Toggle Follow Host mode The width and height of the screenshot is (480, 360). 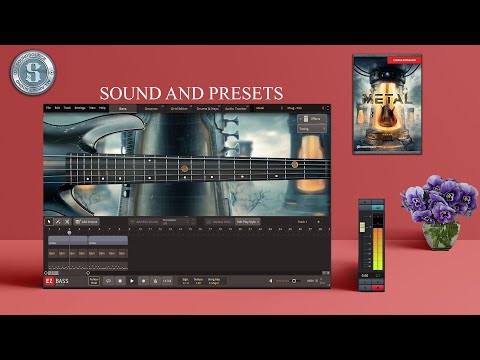[x=94, y=281]
